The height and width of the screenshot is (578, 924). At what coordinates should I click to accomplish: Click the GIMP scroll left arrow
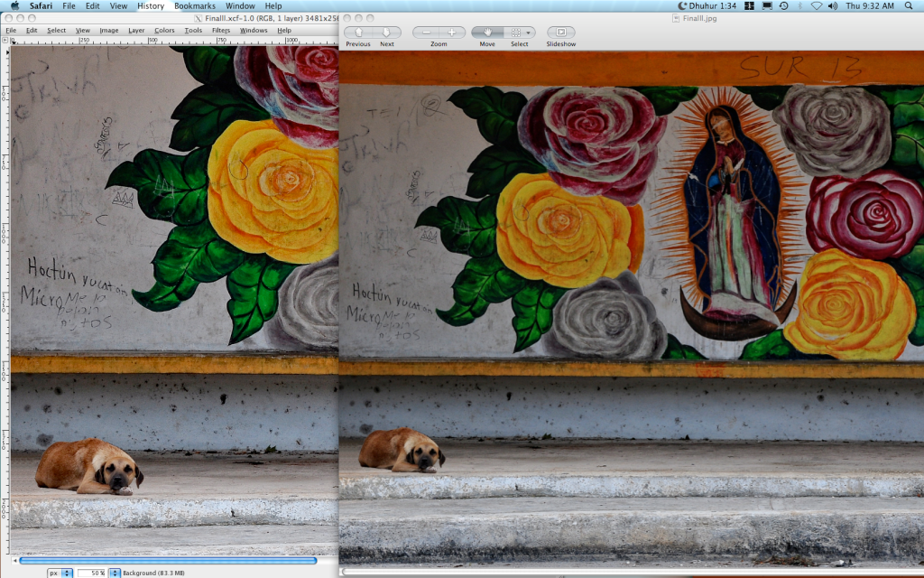(x=14, y=560)
